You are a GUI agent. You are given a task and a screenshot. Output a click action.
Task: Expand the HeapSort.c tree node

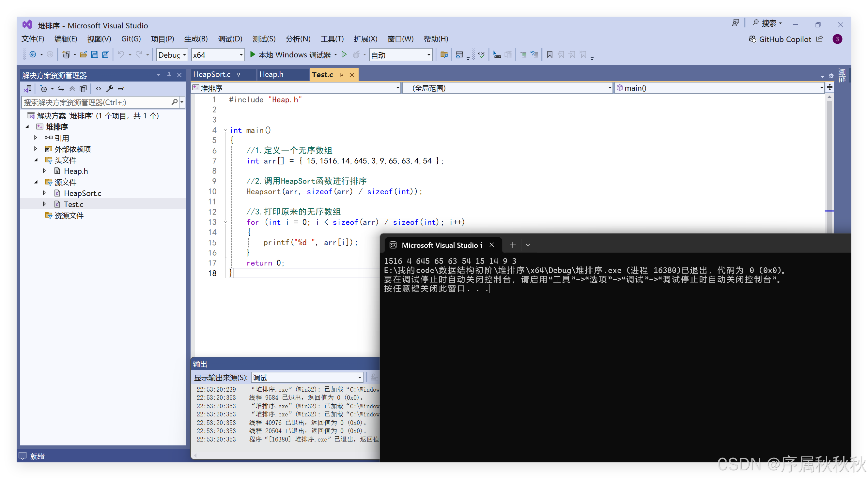pyautogui.click(x=44, y=193)
